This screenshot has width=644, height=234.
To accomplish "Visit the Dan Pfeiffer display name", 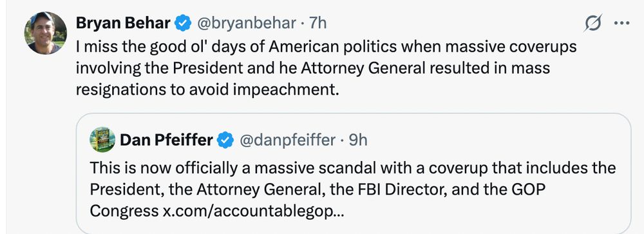I will [x=166, y=141].
